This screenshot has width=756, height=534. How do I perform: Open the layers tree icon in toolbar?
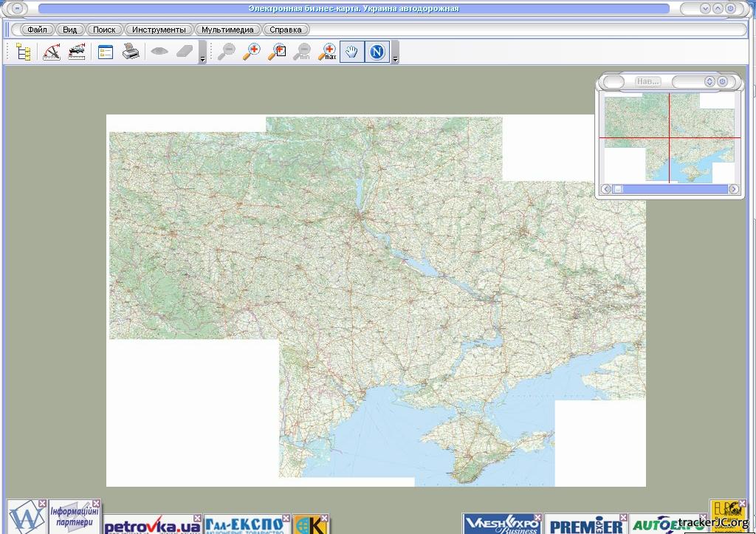click(24, 52)
